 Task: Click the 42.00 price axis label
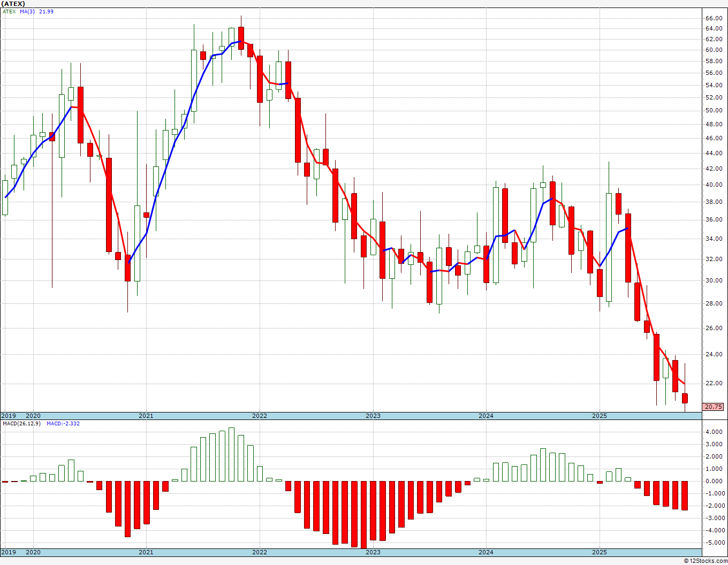714,169
